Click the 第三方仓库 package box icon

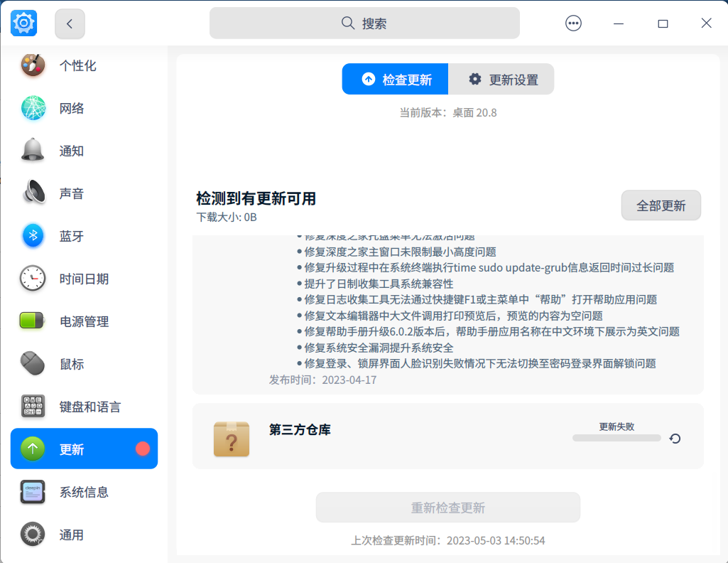pos(232,439)
